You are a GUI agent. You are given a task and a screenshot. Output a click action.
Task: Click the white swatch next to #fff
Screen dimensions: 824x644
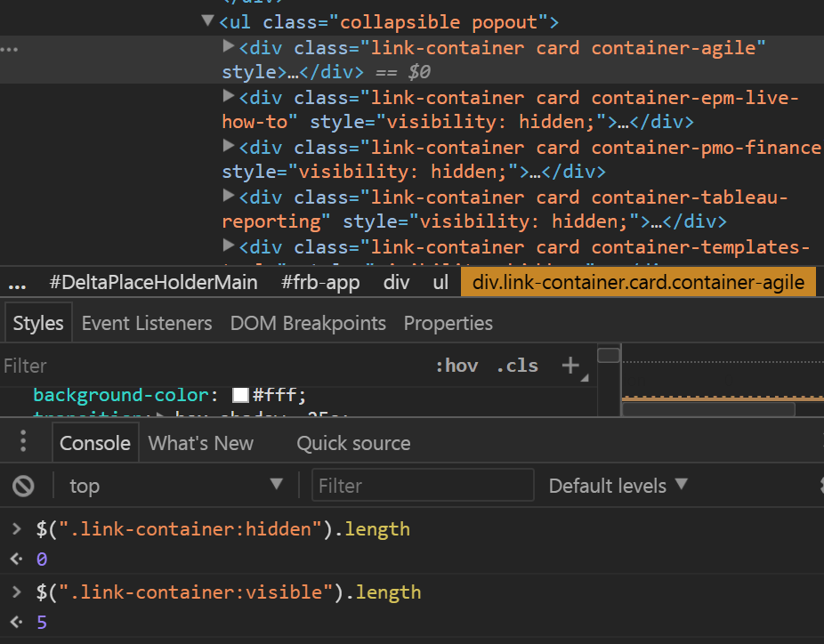(x=238, y=394)
